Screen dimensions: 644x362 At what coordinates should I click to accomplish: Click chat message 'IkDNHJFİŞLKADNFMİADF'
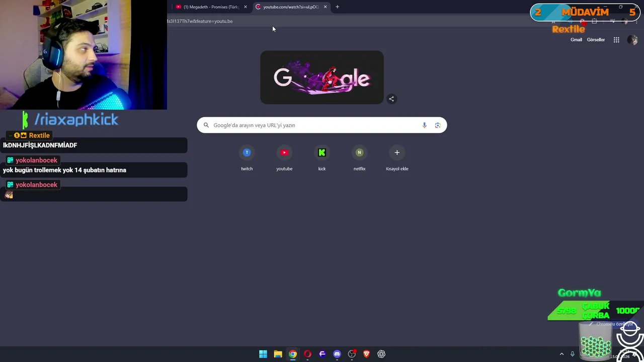(x=40, y=145)
